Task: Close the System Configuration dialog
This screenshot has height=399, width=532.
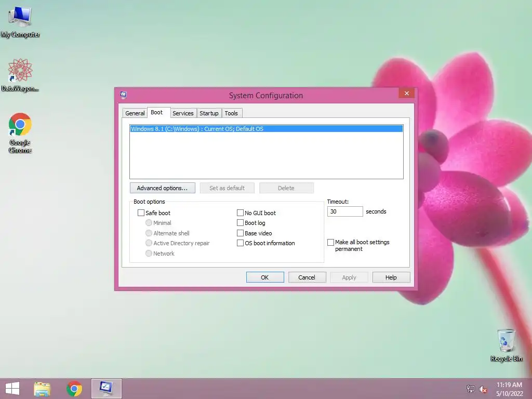Action: (406, 94)
